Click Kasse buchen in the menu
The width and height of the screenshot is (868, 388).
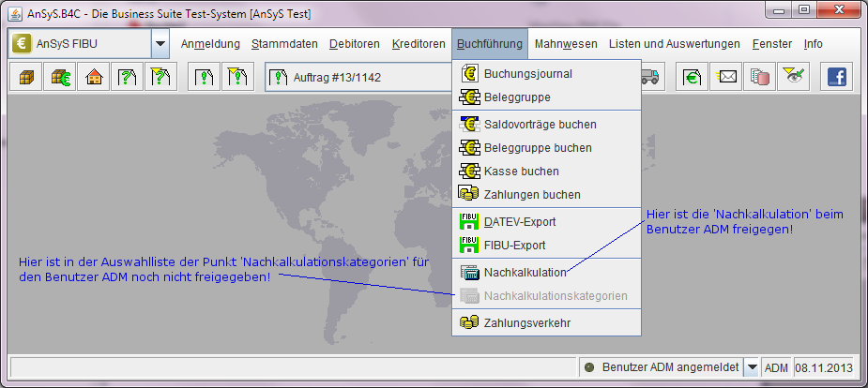click(521, 172)
